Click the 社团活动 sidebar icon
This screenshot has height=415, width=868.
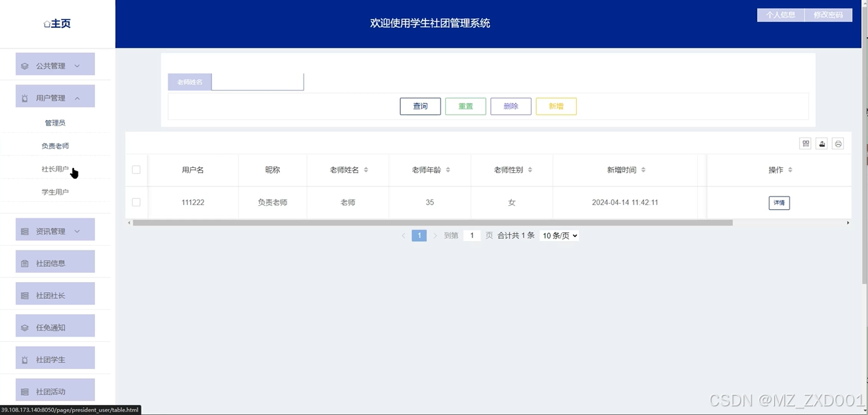[x=25, y=392]
